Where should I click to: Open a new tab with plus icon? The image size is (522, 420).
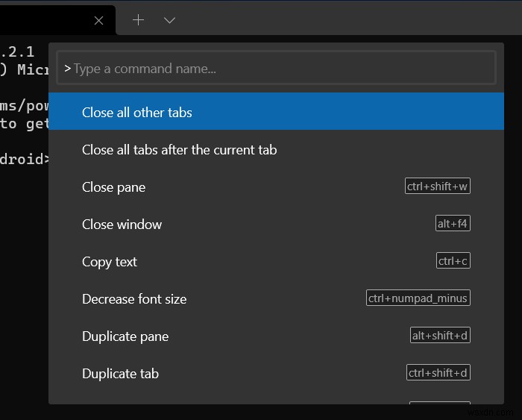tap(138, 20)
